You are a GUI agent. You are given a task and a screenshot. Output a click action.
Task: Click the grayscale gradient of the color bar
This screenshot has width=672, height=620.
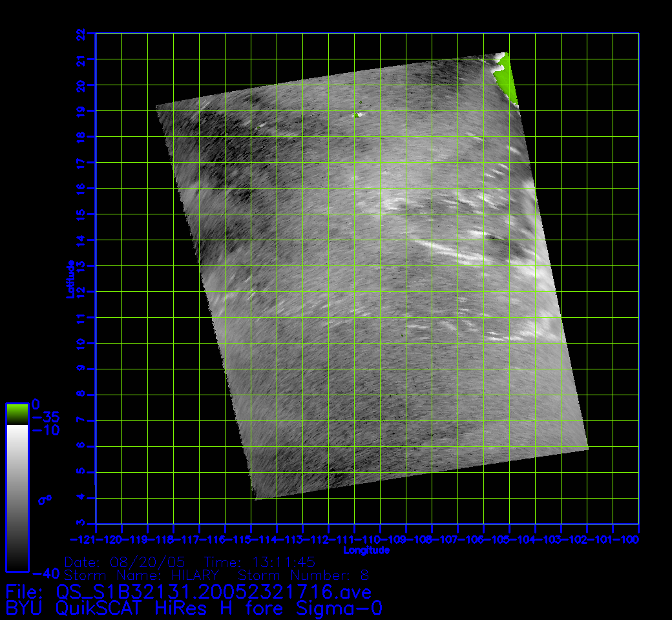pyautogui.click(x=17, y=497)
